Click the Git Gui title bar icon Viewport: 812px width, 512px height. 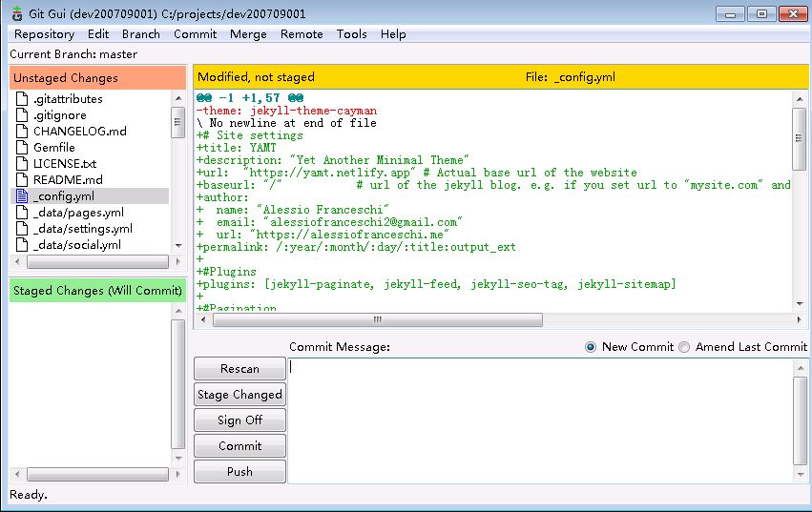[17, 13]
